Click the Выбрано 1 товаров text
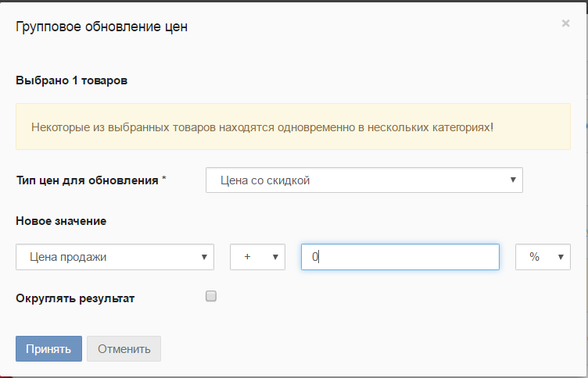 pos(72,80)
